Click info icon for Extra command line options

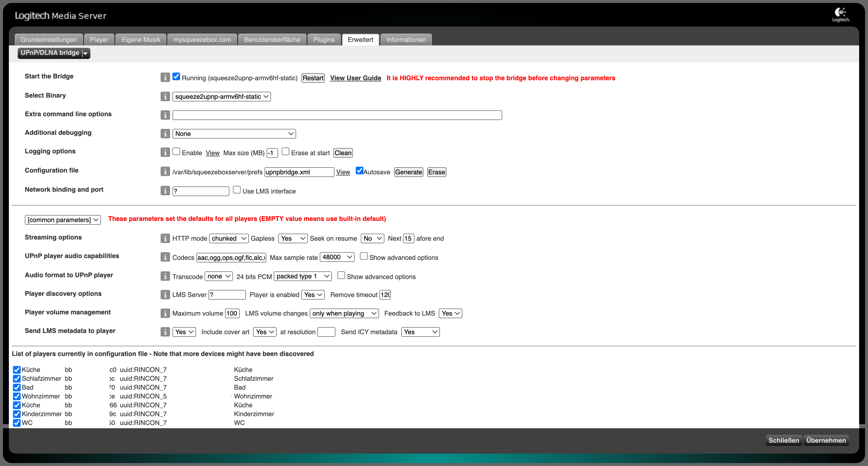click(165, 115)
